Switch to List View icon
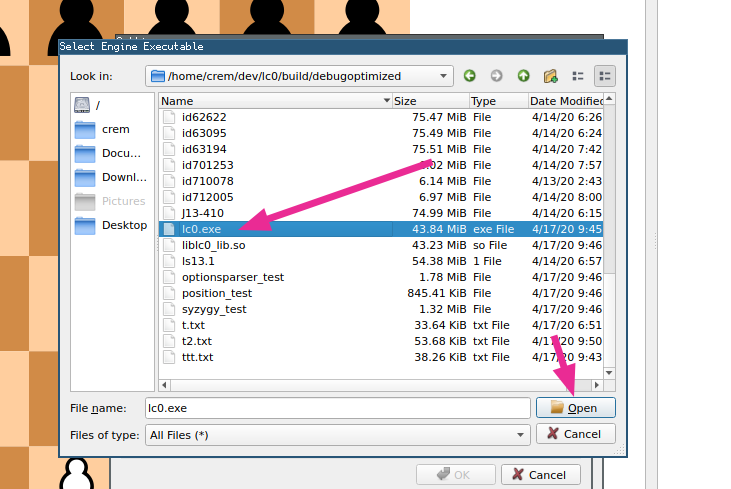 tap(577, 76)
